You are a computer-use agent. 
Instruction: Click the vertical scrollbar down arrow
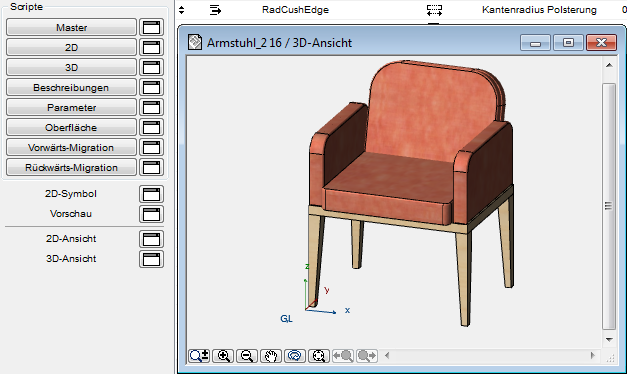coord(609,340)
